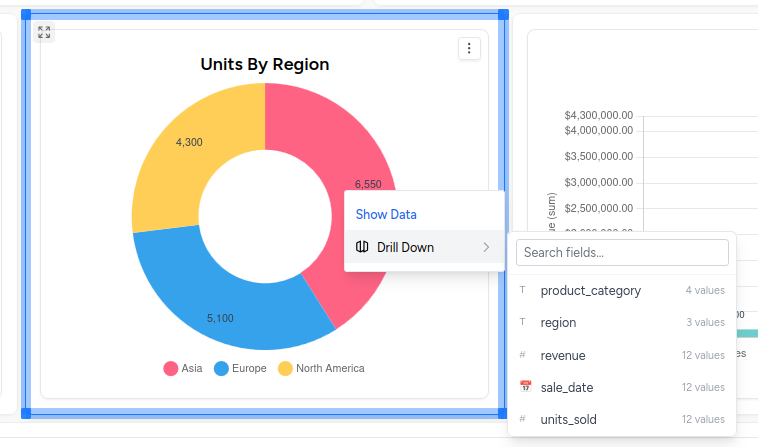This screenshot has height=447, width=758.
Task: Toggle the Europe legend item
Action: coord(240,368)
